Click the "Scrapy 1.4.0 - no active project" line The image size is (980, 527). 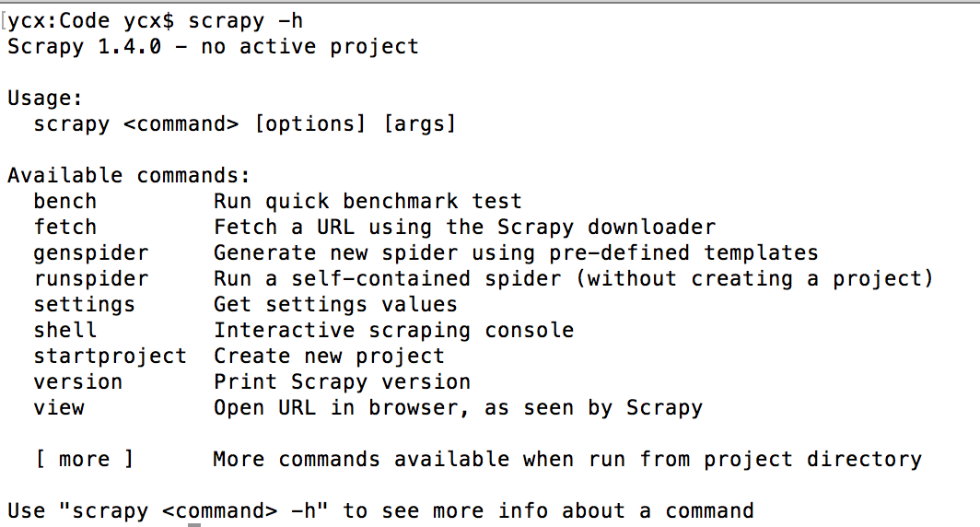[213, 46]
